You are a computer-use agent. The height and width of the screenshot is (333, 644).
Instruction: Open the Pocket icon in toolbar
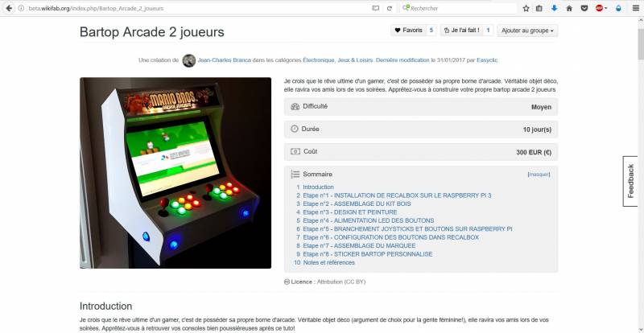584,8
